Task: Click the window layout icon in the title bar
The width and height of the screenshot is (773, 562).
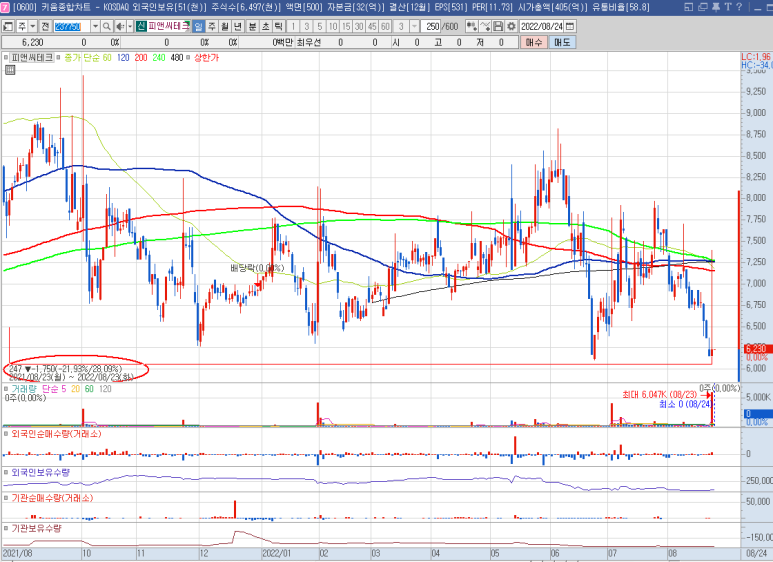Action: [x=689, y=7]
